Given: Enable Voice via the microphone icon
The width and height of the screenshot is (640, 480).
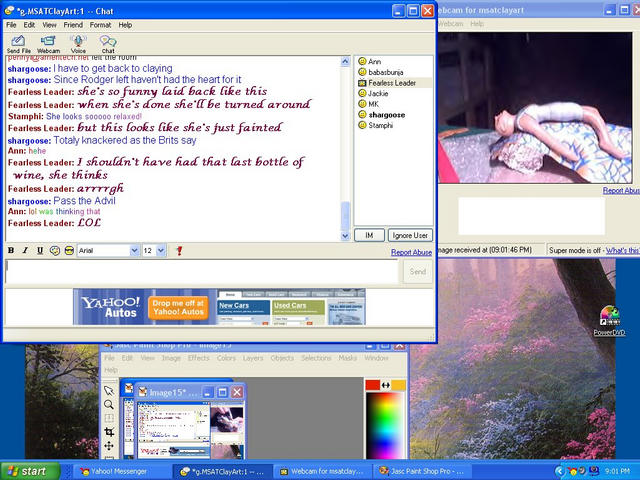Looking at the screenshot, I should coord(78,44).
